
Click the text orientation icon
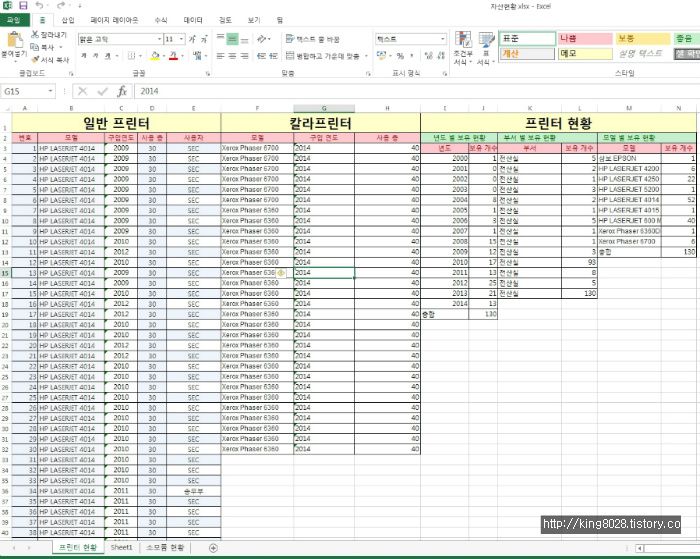[262, 39]
